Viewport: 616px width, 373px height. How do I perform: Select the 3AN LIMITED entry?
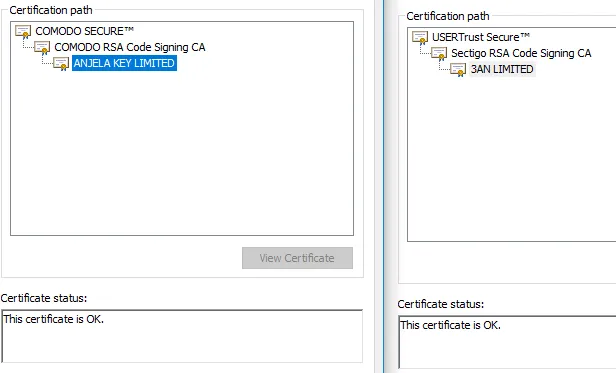[x=502, y=69]
